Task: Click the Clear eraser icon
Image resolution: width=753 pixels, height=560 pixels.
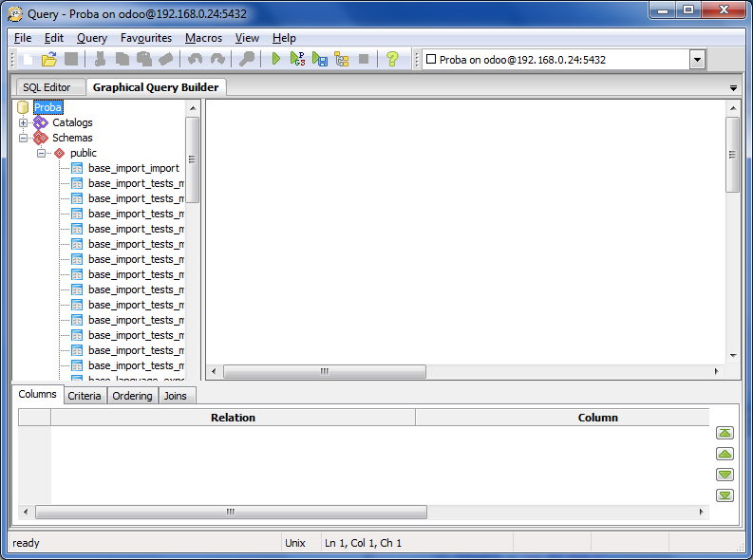Action: pos(165,60)
